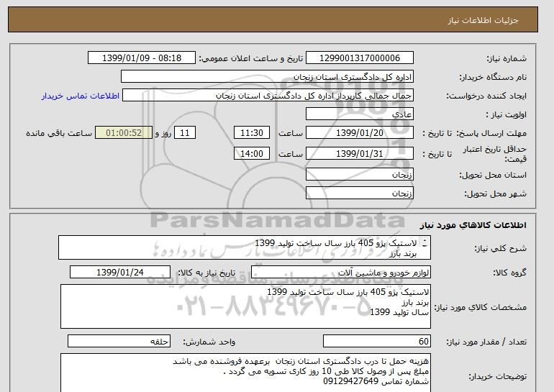Click the remaining days field showing 11
The image size is (554, 392).
185,133
